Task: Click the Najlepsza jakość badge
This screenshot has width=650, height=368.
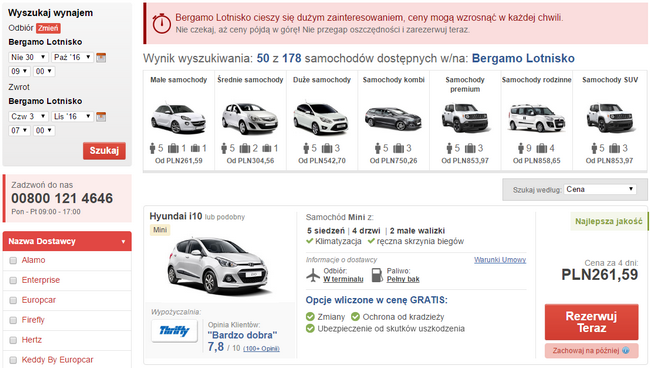Action: (x=609, y=221)
